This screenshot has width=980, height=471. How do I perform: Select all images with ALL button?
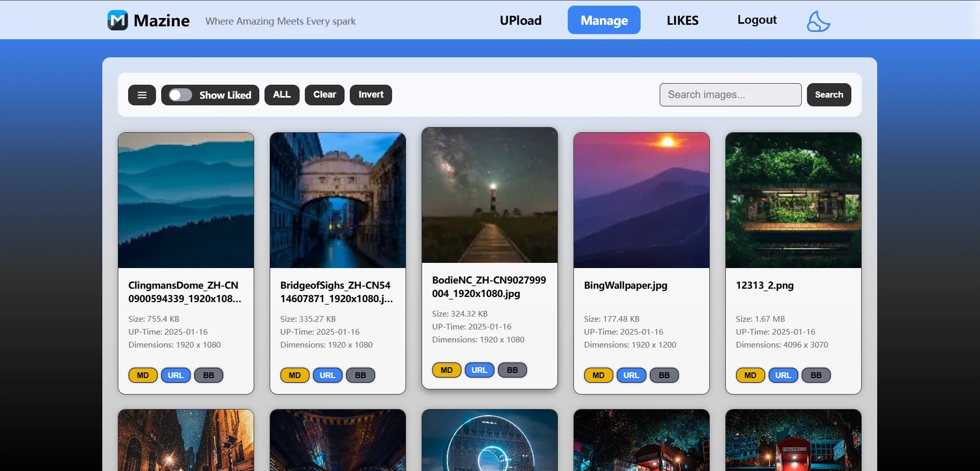[x=282, y=95]
